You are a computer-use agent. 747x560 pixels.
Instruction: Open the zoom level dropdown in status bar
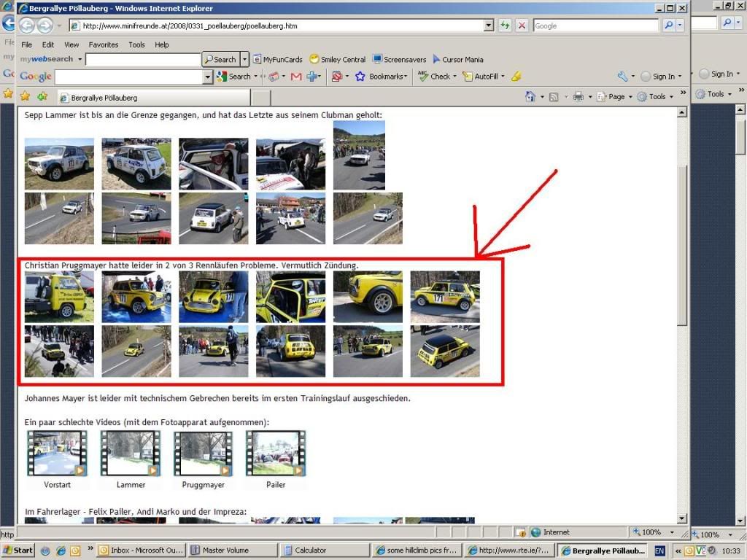[x=668, y=532]
